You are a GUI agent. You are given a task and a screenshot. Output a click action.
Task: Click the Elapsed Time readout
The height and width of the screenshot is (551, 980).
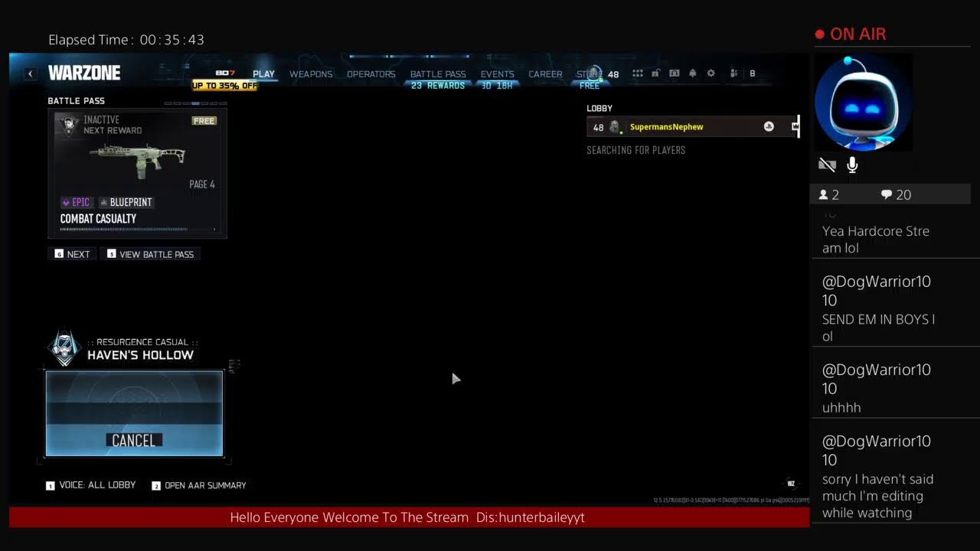126,40
